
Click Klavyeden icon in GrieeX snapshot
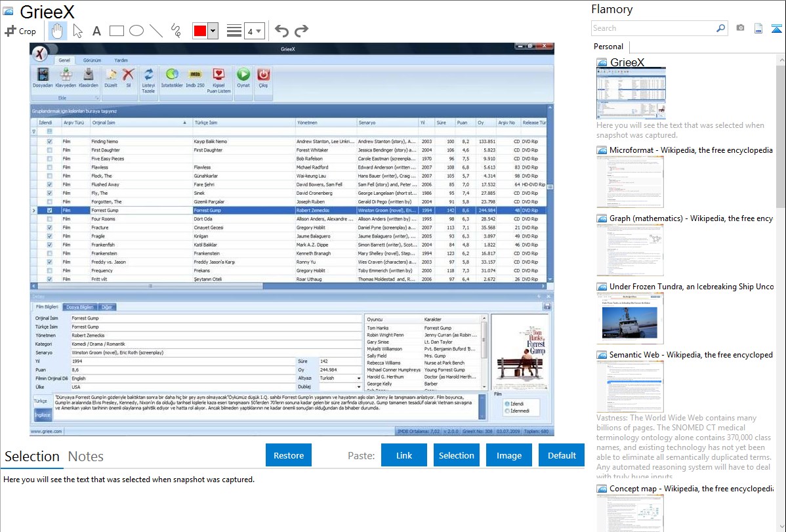(66, 75)
